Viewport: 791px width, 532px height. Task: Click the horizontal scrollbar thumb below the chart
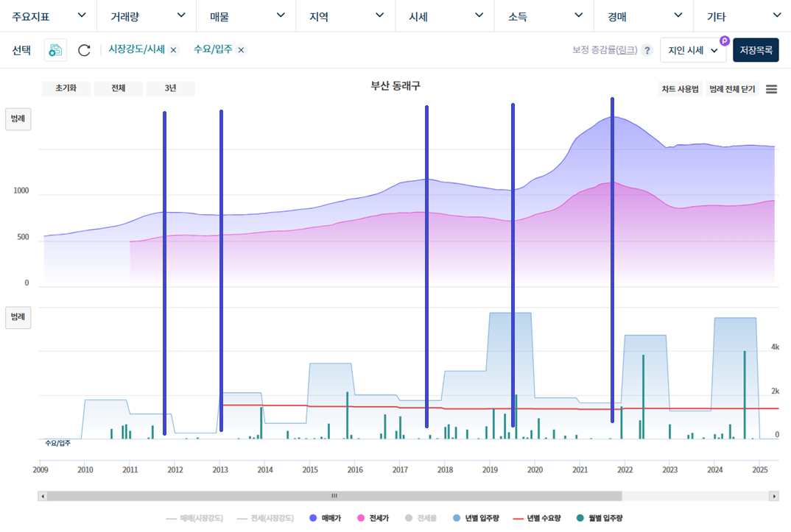334,496
